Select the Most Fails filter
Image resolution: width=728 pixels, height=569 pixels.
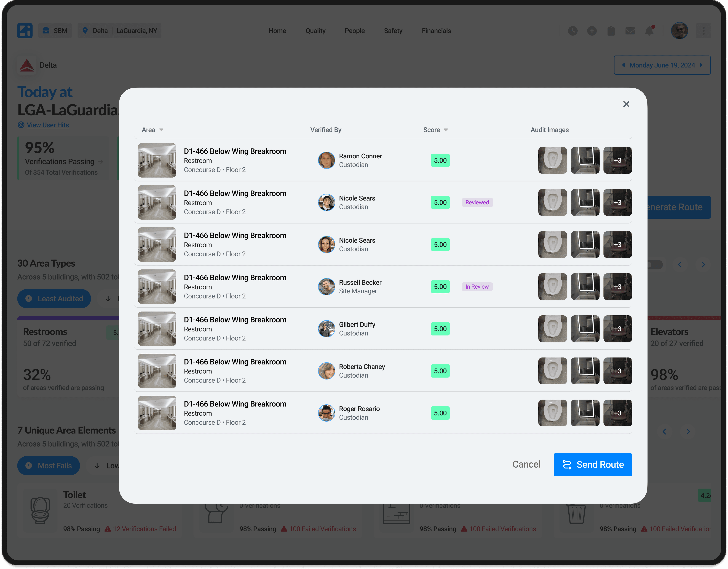[x=49, y=465]
